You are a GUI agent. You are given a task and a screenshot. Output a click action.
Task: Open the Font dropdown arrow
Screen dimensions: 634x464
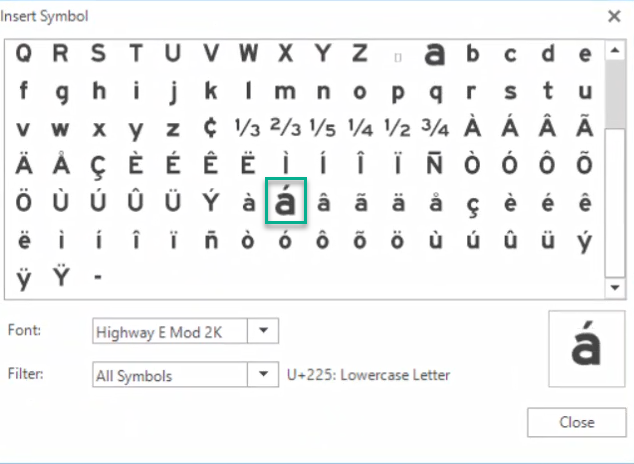(x=262, y=330)
